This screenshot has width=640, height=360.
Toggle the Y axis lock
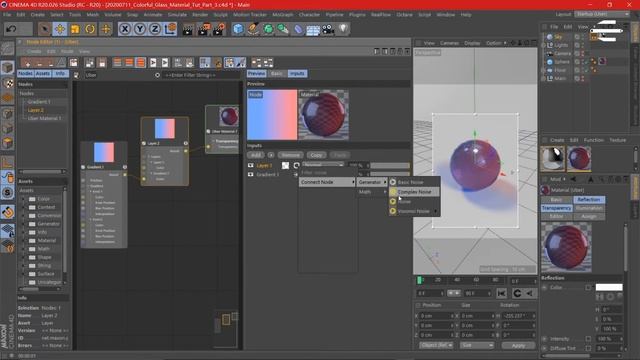click(x=140, y=29)
